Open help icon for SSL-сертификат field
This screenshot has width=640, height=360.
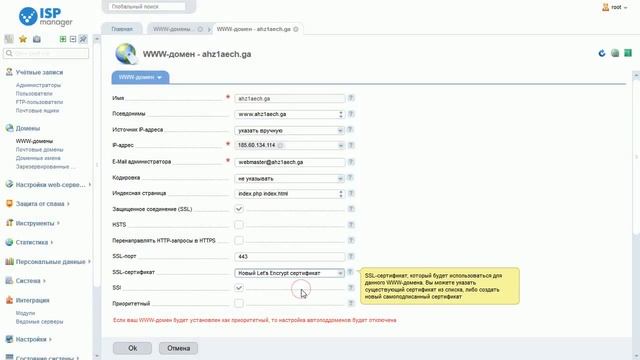pos(351,272)
